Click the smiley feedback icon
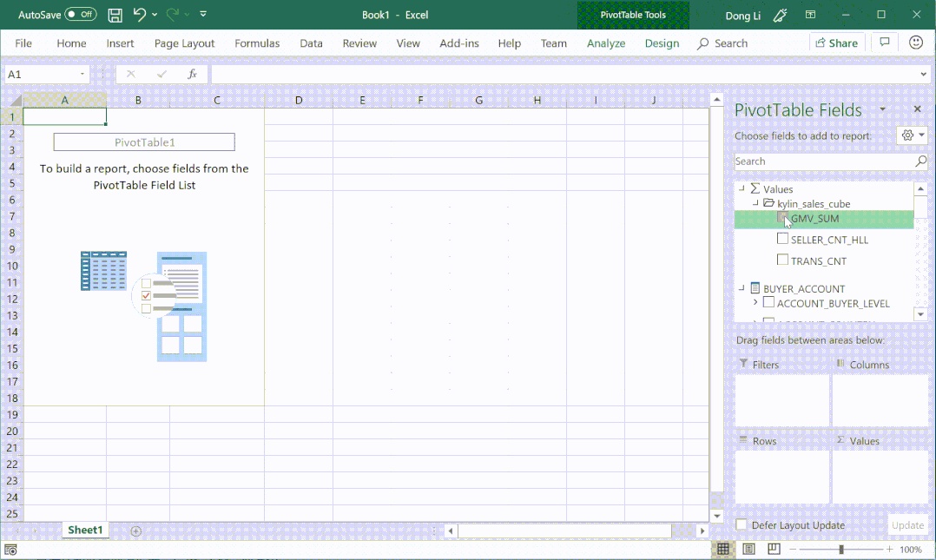 click(916, 43)
